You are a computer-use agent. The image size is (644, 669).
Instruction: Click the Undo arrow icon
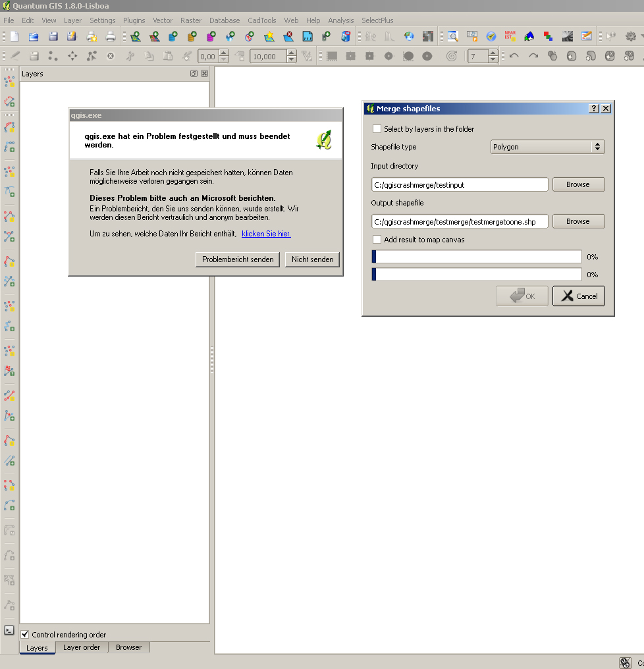coord(514,57)
